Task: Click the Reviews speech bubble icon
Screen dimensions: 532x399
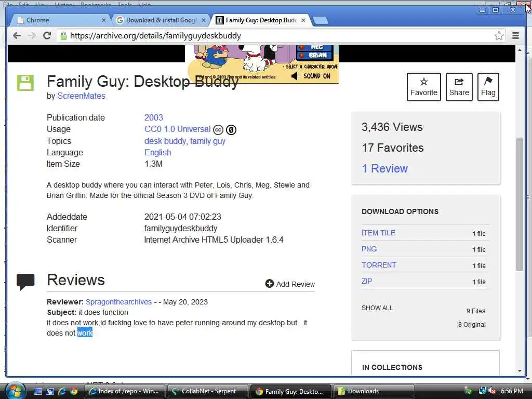Action: [x=25, y=282]
